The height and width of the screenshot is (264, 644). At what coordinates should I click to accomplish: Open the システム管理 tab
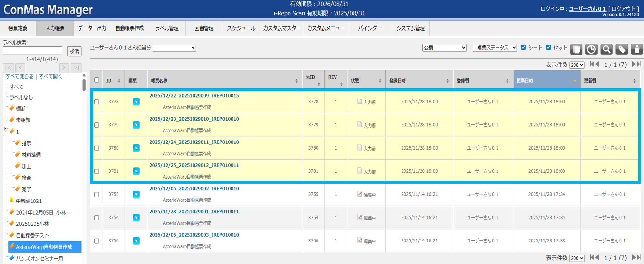411,28
